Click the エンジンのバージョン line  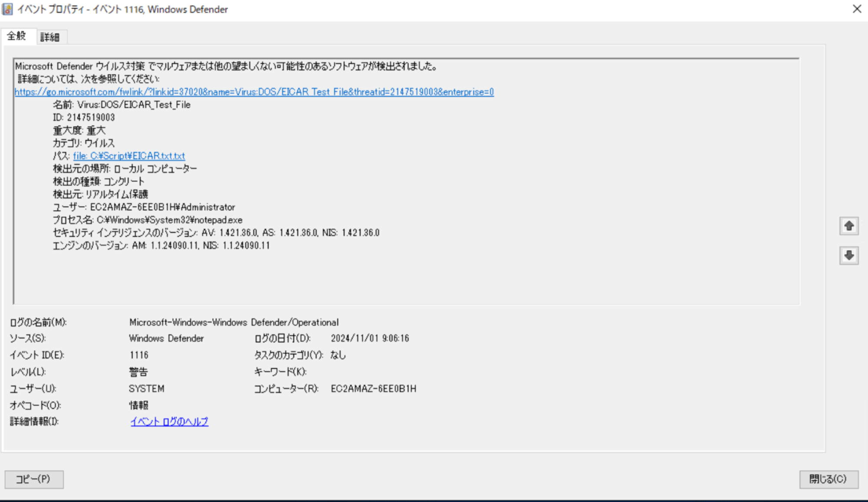[x=161, y=246]
